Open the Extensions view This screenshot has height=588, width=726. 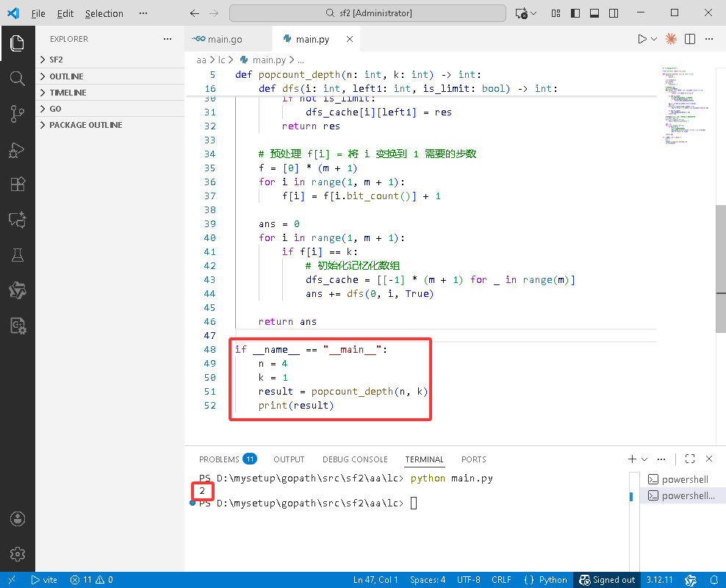click(x=17, y=184)
